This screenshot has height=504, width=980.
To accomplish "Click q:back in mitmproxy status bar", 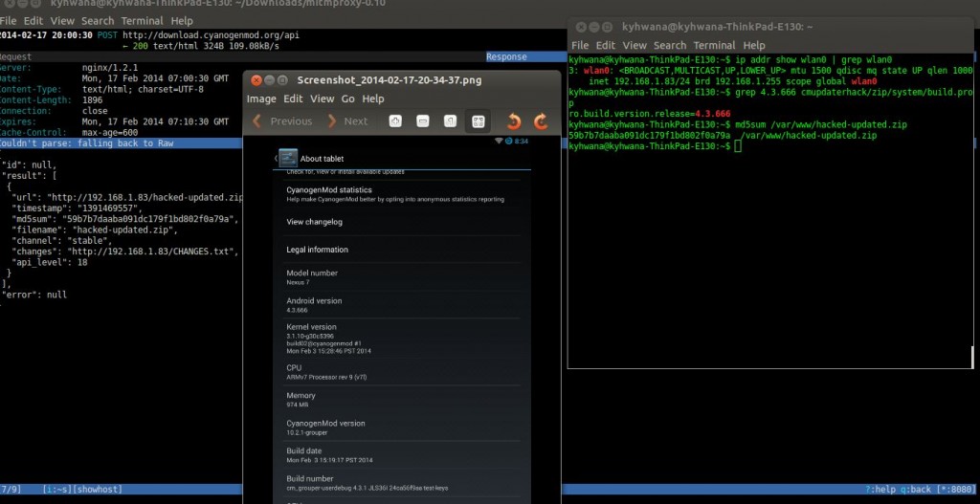I will click(916, 490).
